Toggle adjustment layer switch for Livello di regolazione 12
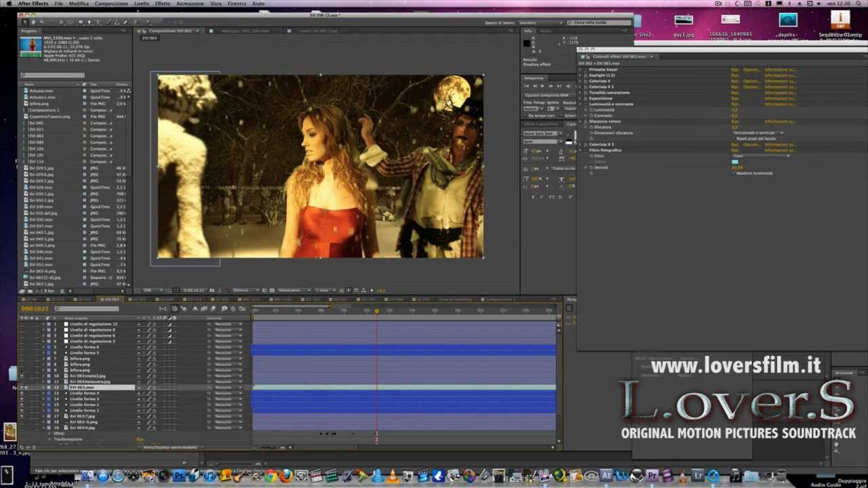 (170, 324)
